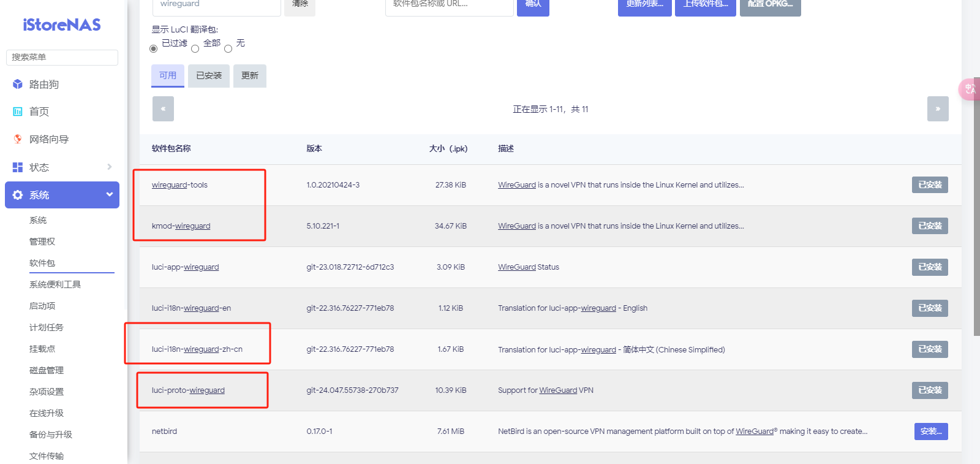Go to previous page with « button

pyautogui.click(x=163, y=109)
